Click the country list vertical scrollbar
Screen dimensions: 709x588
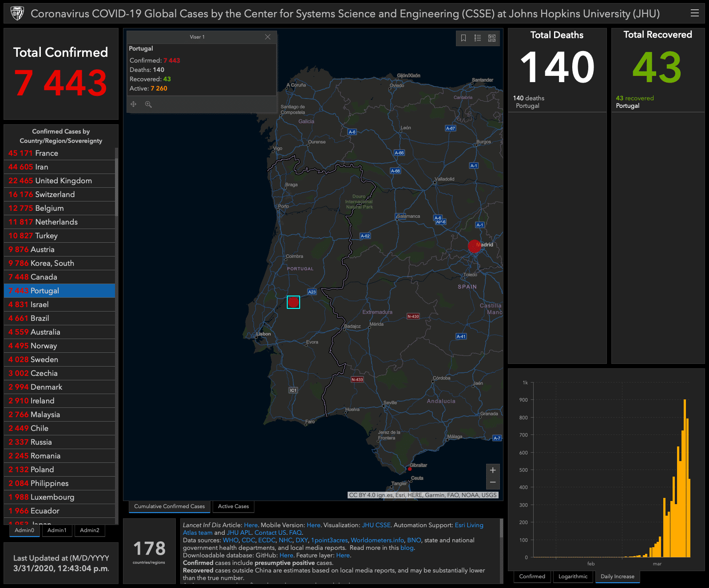(x=116, y=186)
